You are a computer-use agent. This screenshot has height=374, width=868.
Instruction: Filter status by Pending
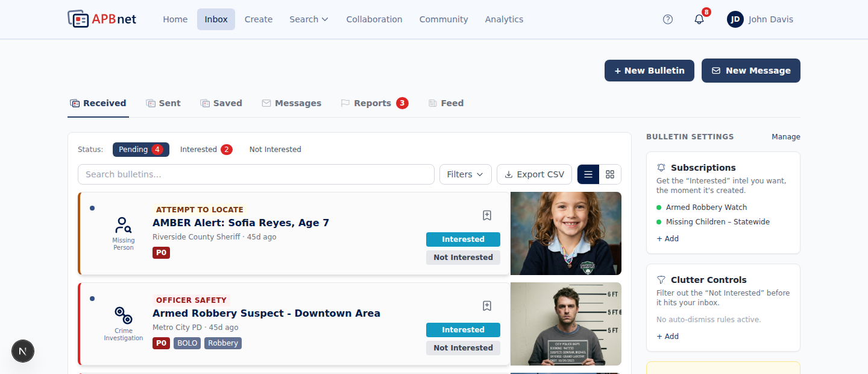pyautogui.click(x=141, y=150)
